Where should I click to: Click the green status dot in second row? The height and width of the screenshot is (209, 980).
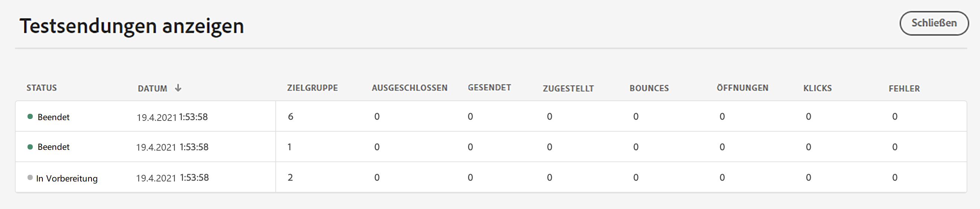coord(31,147)
